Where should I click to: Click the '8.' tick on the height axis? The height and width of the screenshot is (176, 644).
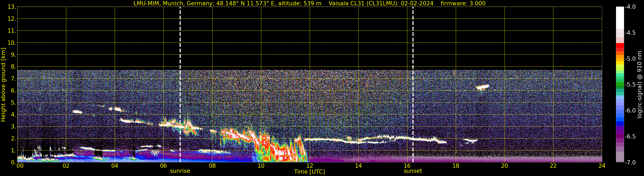click(13, 67)
